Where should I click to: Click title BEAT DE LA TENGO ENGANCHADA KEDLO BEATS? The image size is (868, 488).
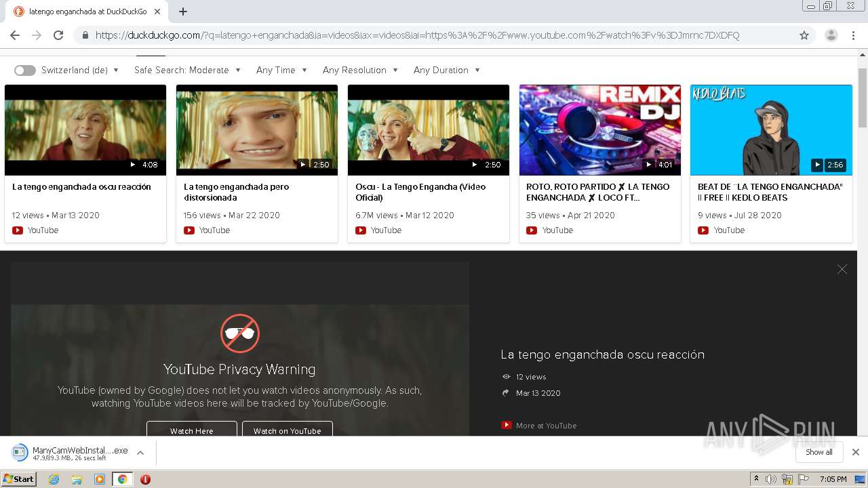(770, 192)
